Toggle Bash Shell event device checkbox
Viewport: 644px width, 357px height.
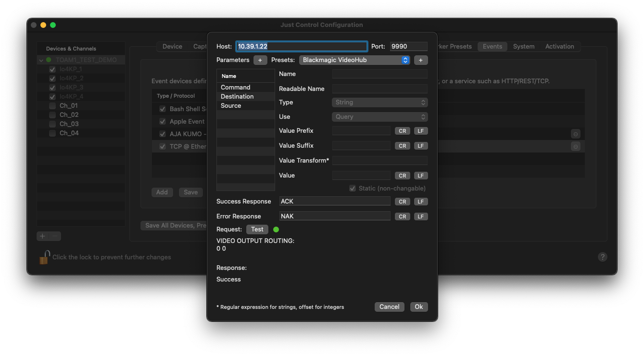(x=163, y=109)
